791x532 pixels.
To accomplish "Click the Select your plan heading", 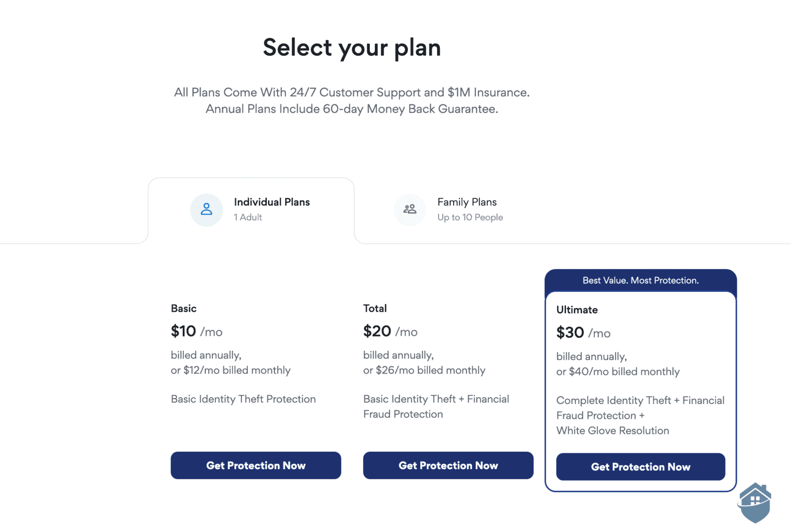I will [x=352, y=47].
